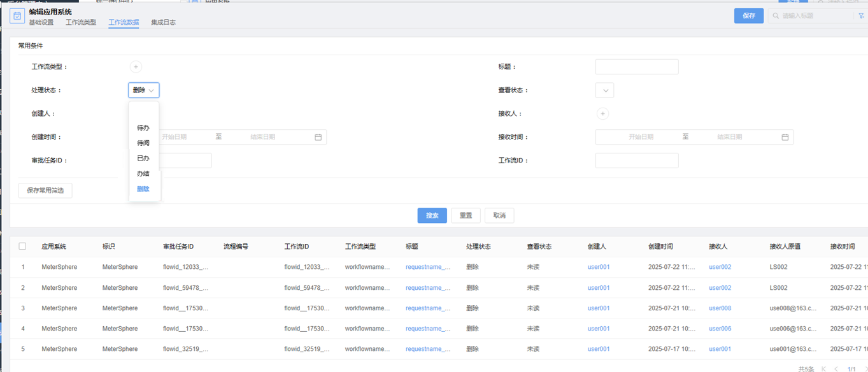The image size is (868, 372).
Task: Open receiver user001 link in row 5
Action: pos(720,349)
